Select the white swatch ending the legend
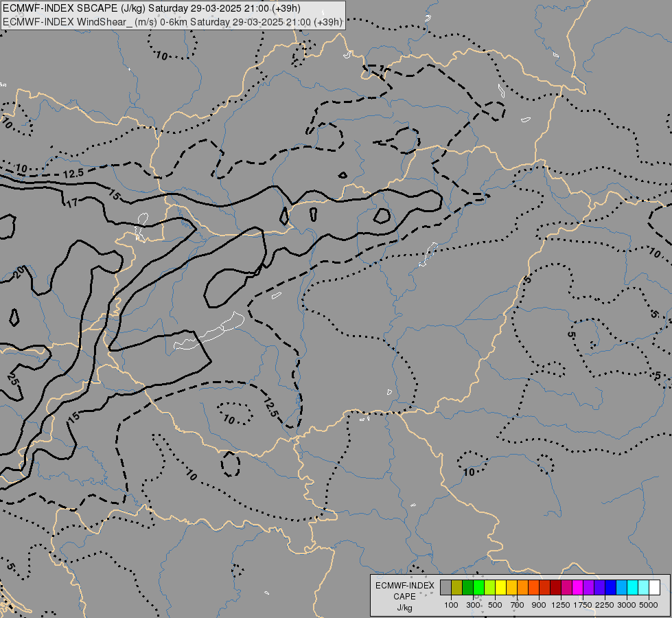The image size is (672, 618). (654, 588)
